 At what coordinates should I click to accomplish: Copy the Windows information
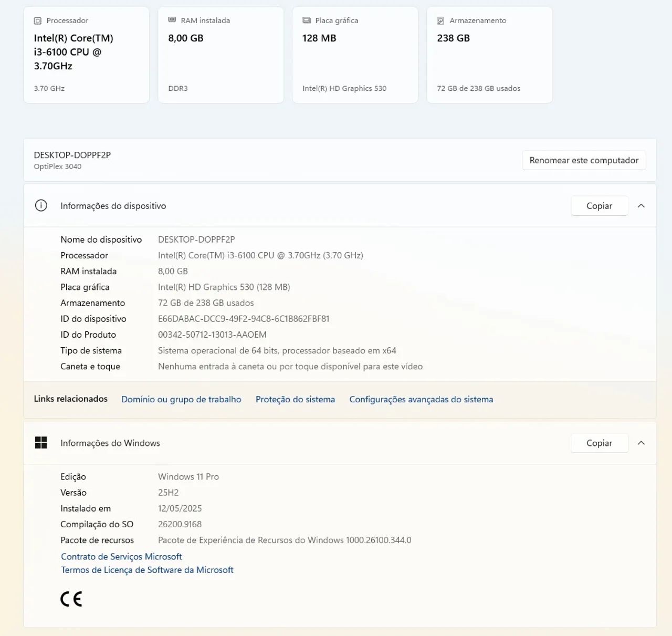[599, 443]
